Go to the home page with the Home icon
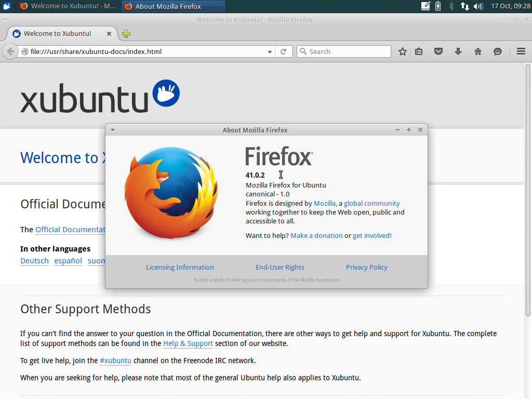The height and width of the screenshot is (399, 532). pyautogui.click(x=477, y=51)
